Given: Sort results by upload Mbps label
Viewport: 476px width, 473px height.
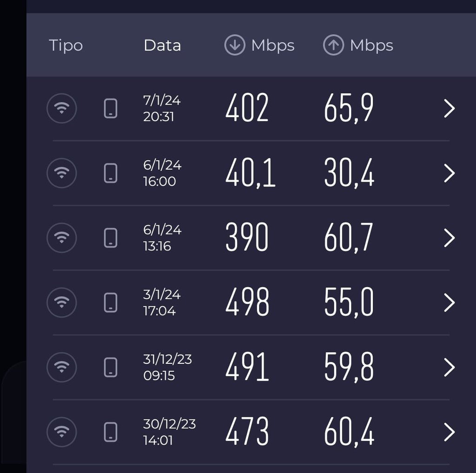Looking at the screenshot, I should click(371, 46).
